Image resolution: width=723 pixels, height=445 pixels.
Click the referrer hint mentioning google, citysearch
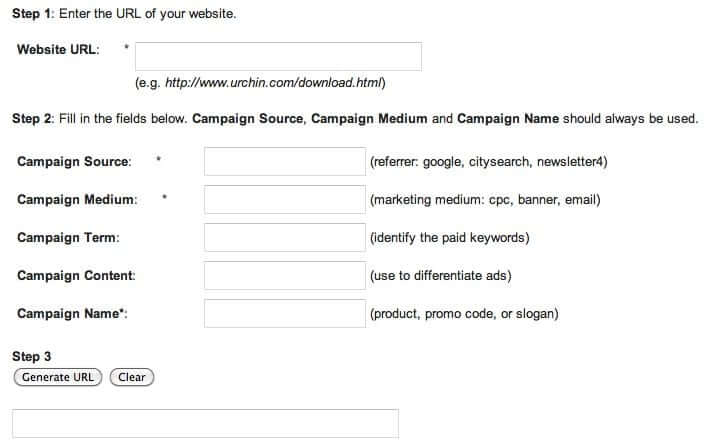[488, 162]
